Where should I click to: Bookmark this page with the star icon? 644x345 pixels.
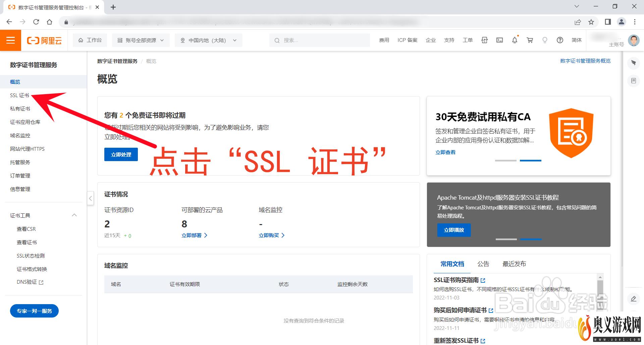[x=591, y=22]
